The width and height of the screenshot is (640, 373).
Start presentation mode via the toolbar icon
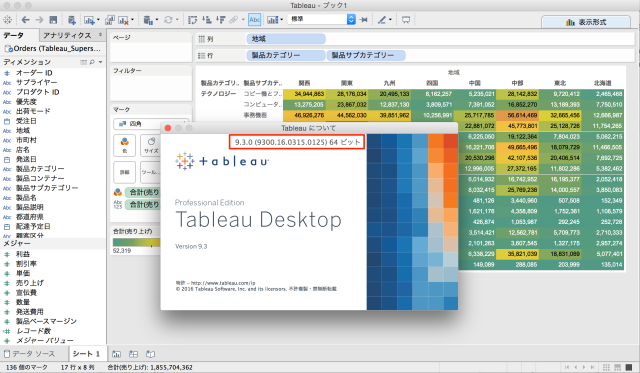tap(406, 20)
